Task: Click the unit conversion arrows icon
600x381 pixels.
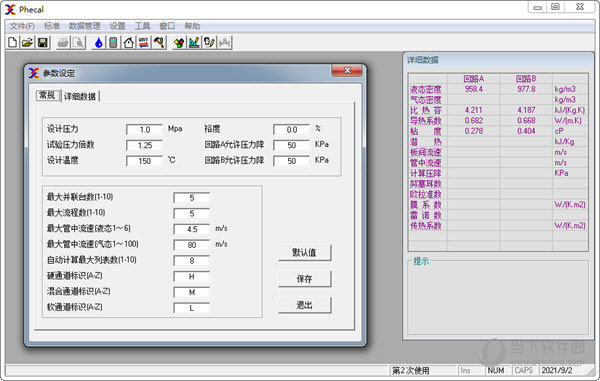Action: 143,42
